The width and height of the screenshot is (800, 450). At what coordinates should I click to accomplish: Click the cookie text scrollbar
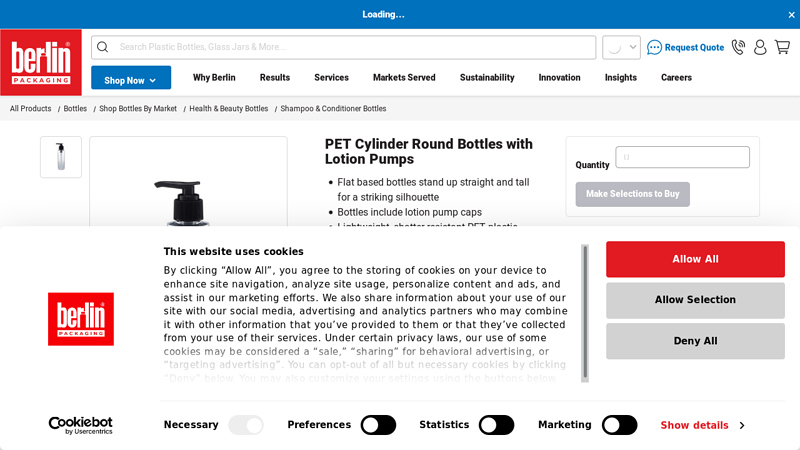(x=585, y=313)
